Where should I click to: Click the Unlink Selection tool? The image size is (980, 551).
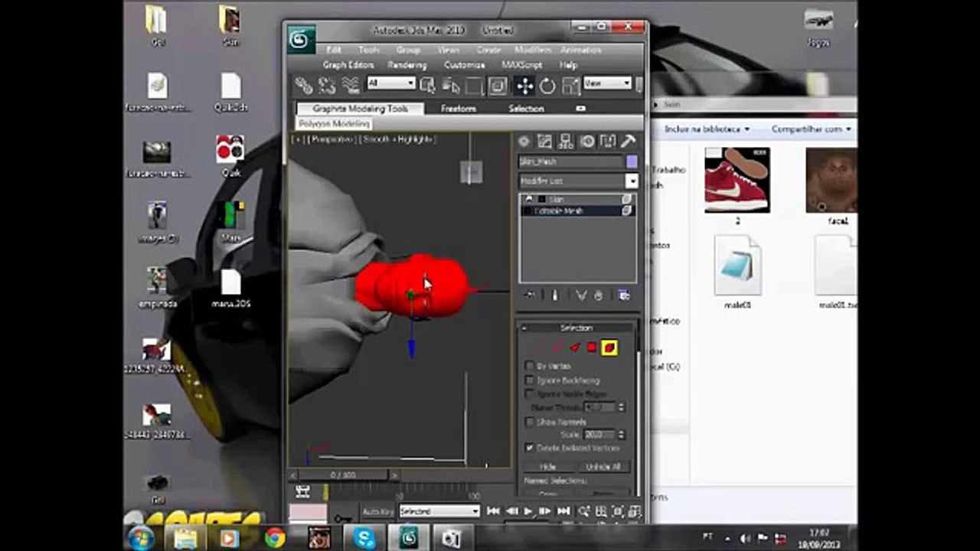pos(328,86)
